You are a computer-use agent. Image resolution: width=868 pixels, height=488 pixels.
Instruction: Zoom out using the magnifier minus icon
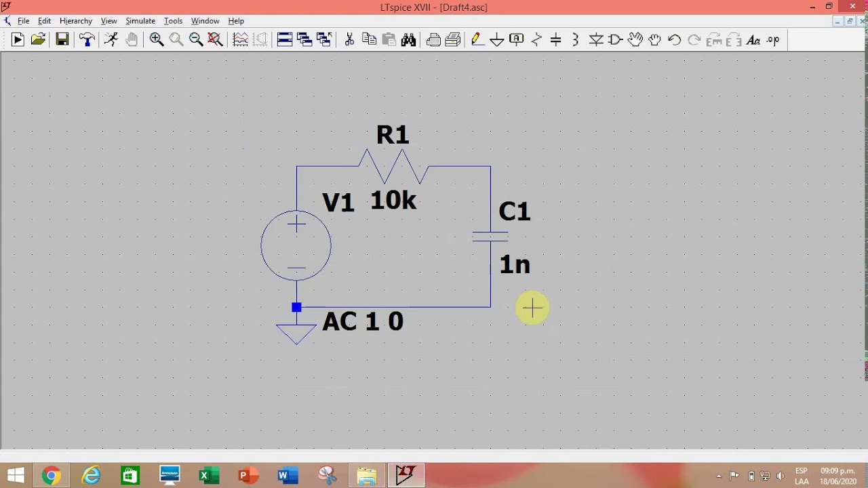tap(196, 40)
